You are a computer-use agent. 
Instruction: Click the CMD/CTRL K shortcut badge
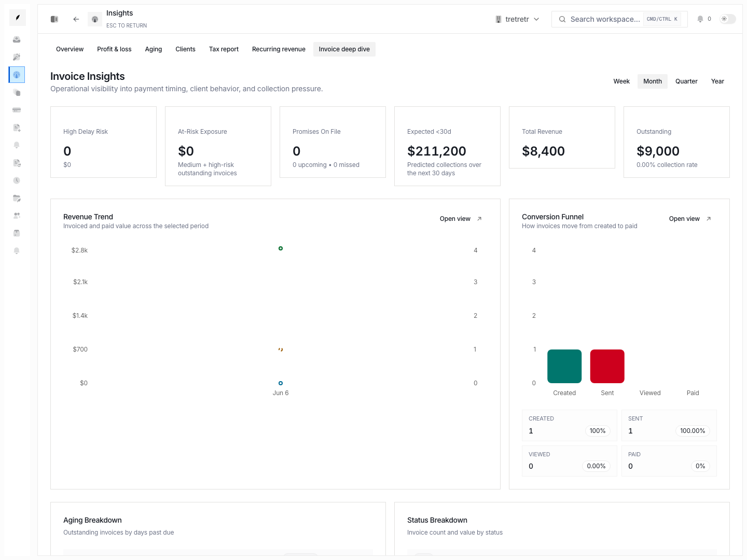[x=662, y=19]
